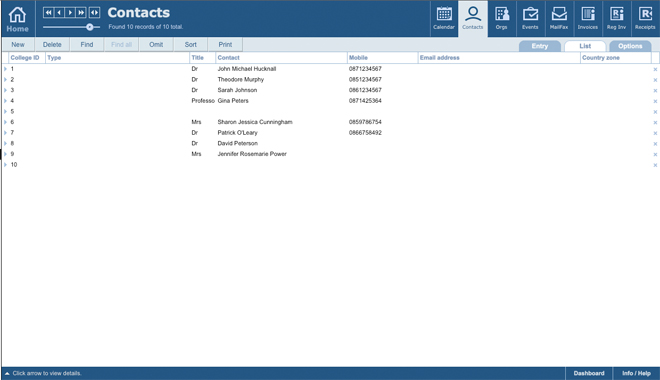Delete Patrick O'Leary row via x icon

pos(655,133)
